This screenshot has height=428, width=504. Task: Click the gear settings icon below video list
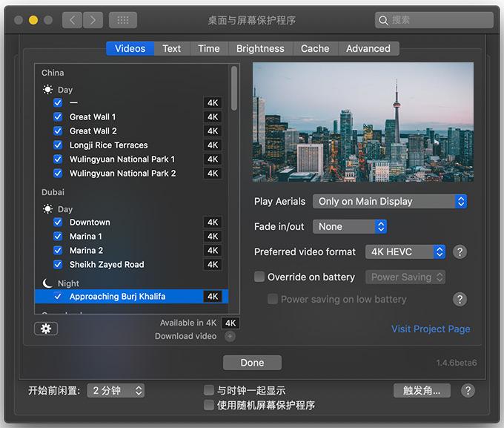(x=46, y=329)
